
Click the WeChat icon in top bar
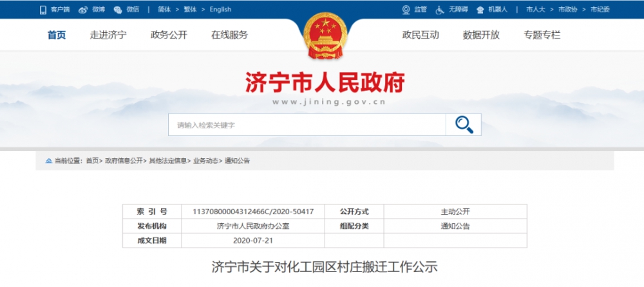[117, 10]
